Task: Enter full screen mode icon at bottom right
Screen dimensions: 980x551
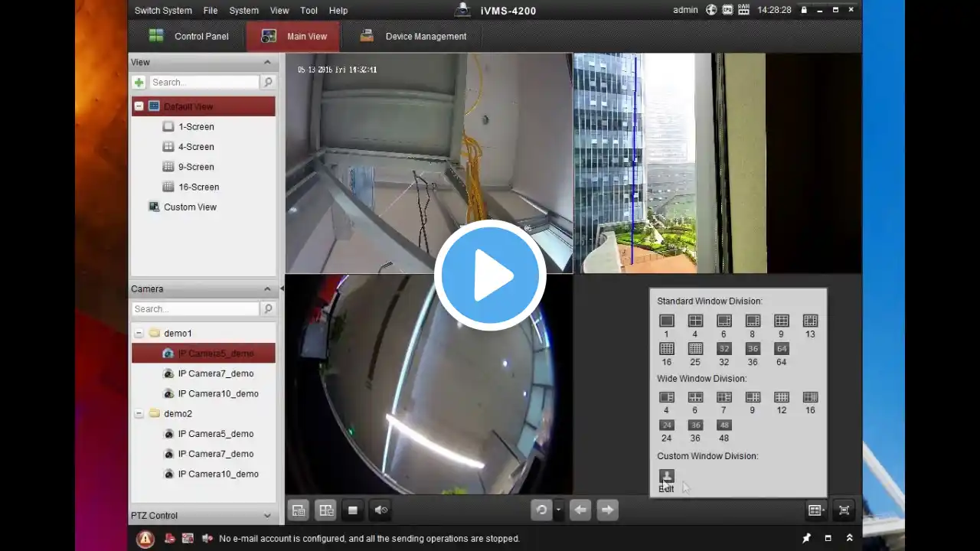Action: pos(844,510)
